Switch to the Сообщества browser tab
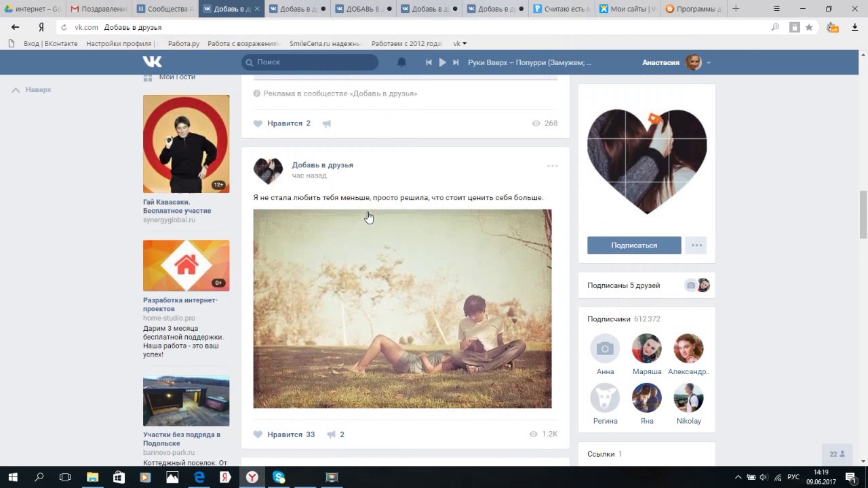The width and height of the screenshot is (868, 488). [165, 9]
